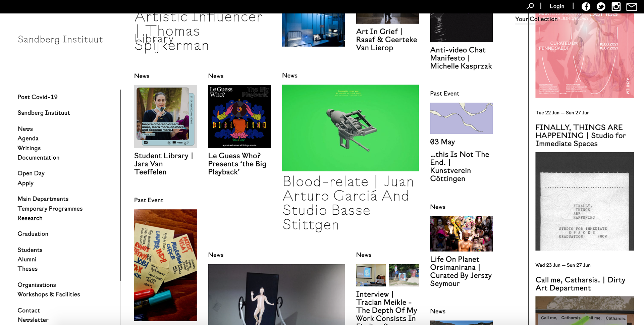Open Interview Tracian Meikle title
This screenshot has width=644, height=325.
point(386,308)
